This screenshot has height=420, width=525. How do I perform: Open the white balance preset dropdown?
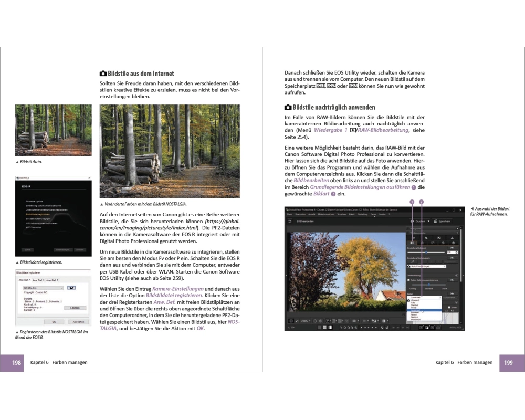click(x=427, y=267)
